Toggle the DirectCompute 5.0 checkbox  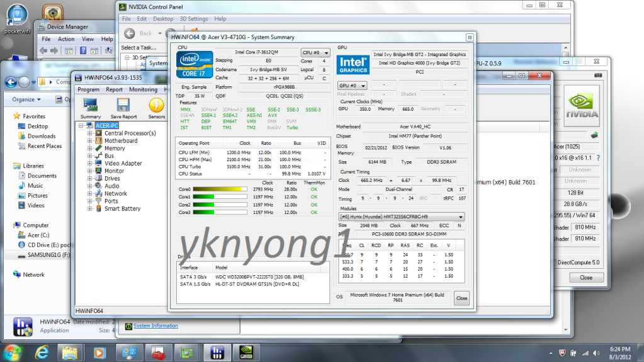[x=555, y=262]
